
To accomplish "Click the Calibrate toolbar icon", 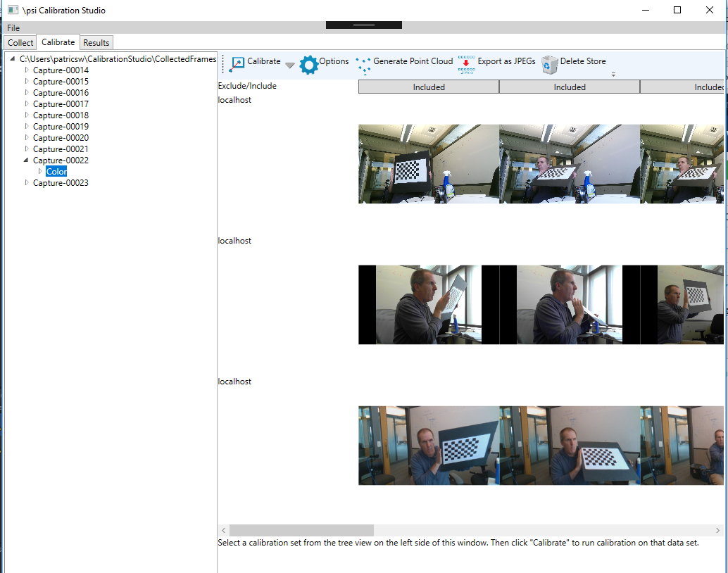I will [x=237, y=64].
